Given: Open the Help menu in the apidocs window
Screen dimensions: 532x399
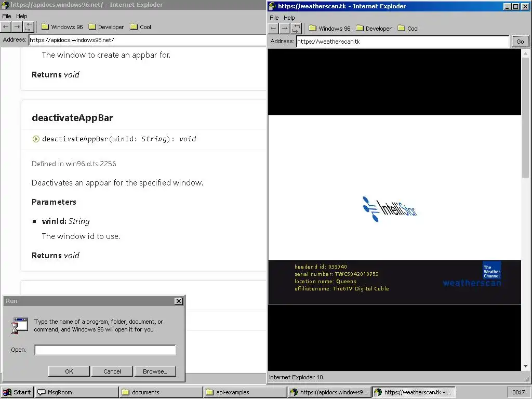Looking at the screenshot, I should click(x=21, y=16).
